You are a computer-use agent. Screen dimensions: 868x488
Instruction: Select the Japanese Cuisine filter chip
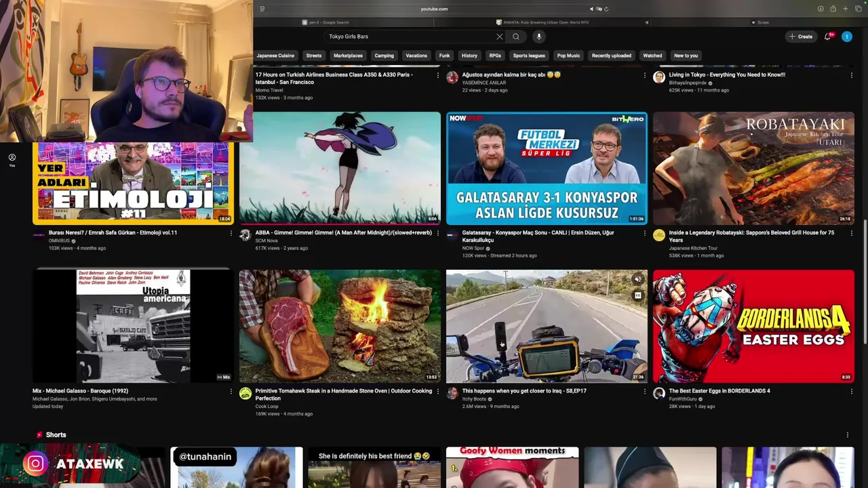(x=275, y=56)
